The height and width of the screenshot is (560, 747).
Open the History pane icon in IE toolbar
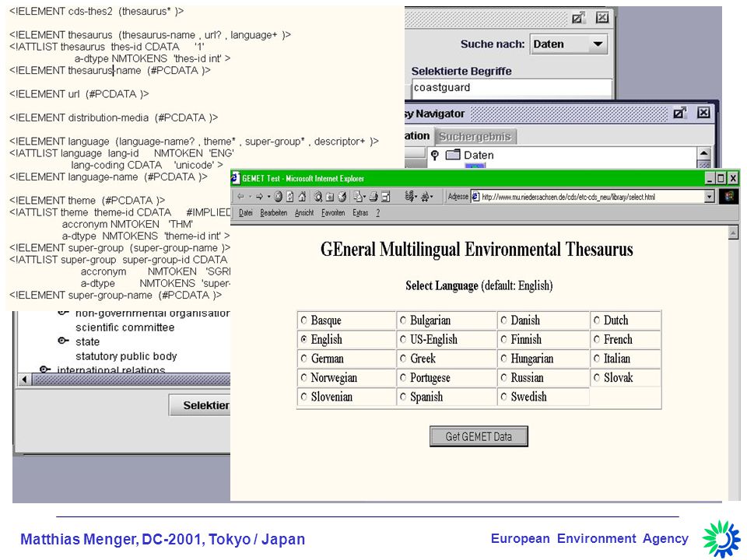click(x=342, y=197)
